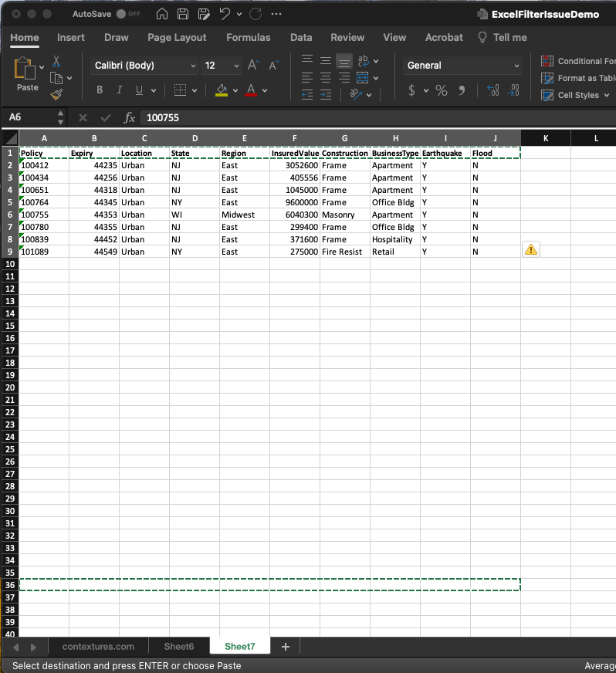Click the Copy icon
The image size is (616, 673).
coord(56,78)
